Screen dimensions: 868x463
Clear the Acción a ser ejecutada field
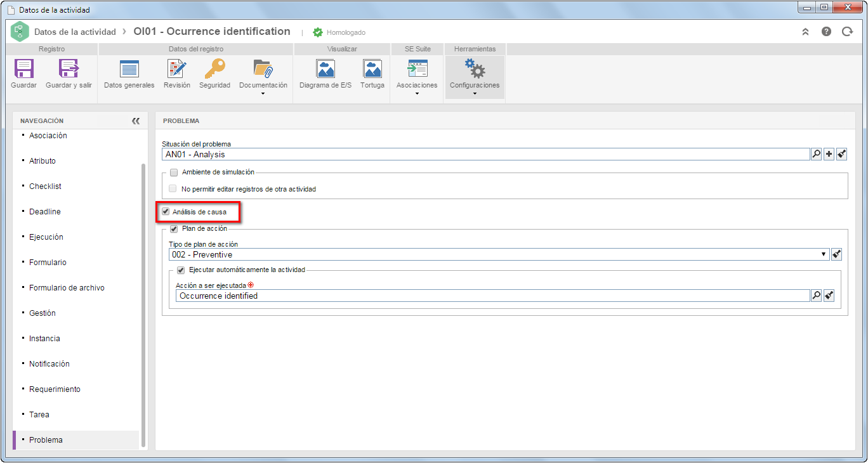click(x=829, y=296)
